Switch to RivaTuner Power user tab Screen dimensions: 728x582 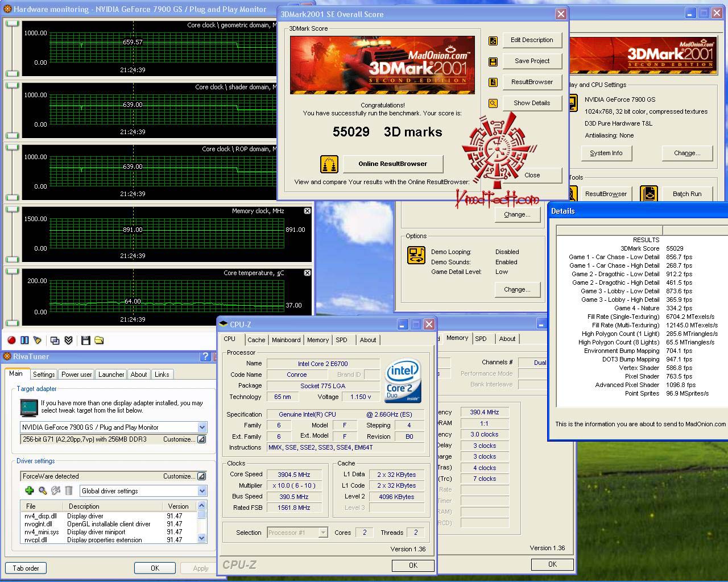[x=77, y=375]
